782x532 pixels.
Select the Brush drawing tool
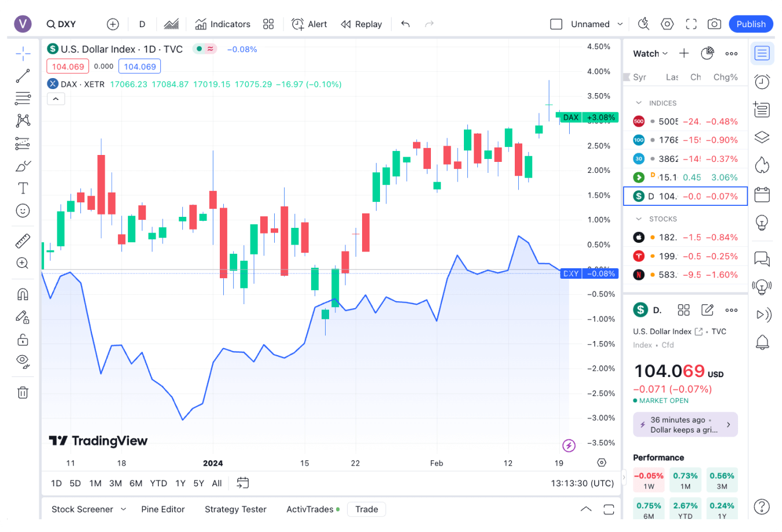23,166
